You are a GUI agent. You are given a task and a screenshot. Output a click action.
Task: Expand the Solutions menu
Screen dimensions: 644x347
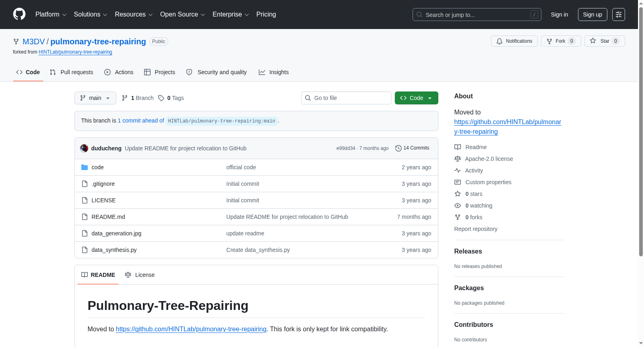(91, 15)
